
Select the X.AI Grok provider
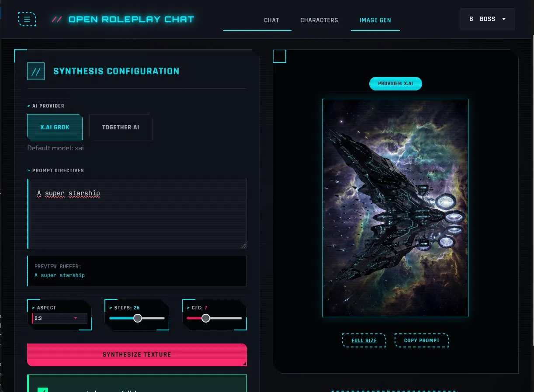(x=55, y=127)
